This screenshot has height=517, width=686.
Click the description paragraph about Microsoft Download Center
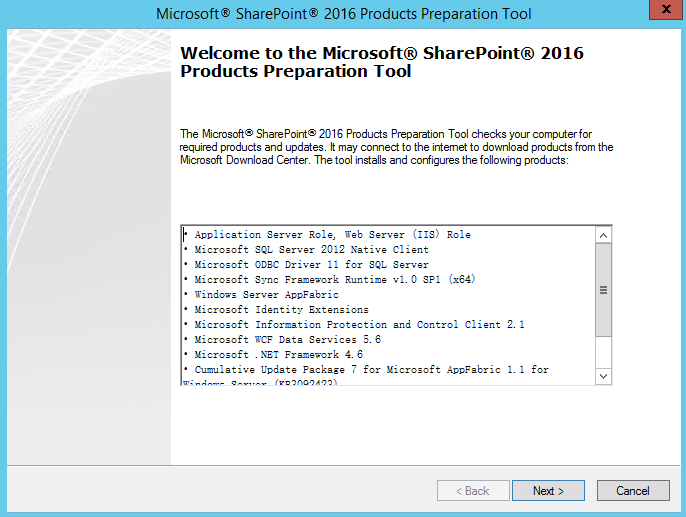[396, 147]
